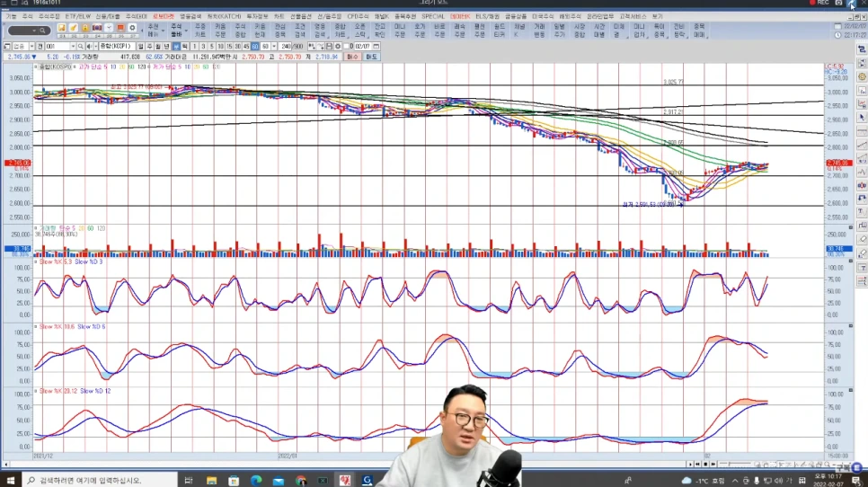Open the 고객서비스 menu

(x=633, y=16)
